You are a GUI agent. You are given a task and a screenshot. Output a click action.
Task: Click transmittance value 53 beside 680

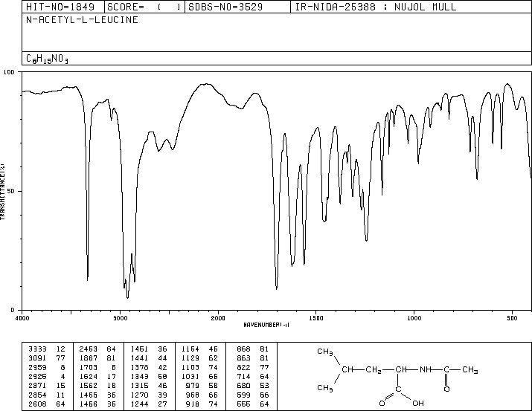point(265,386)
